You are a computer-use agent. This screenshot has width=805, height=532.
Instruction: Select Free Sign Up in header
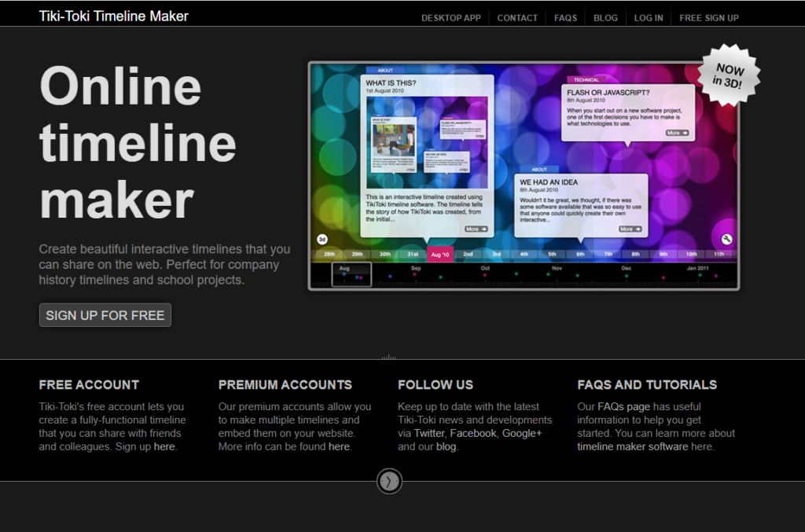709,18
